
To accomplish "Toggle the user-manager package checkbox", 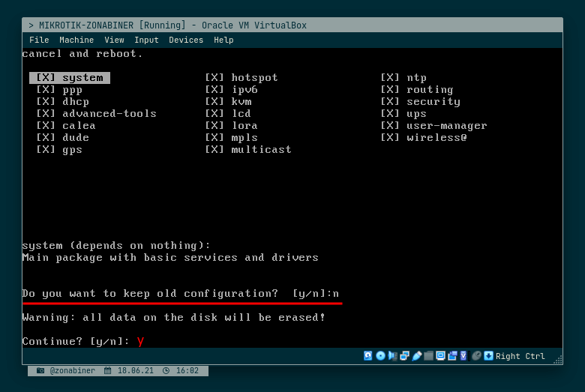I will coord(390,125).
